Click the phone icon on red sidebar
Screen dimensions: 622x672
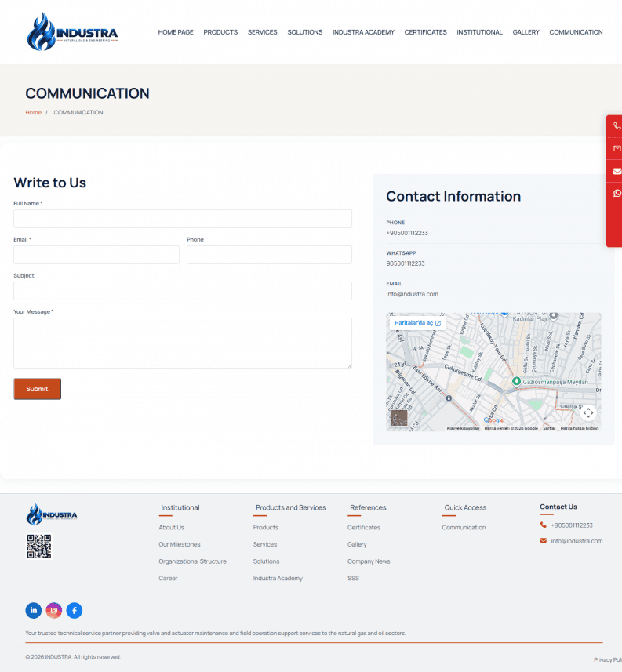click(x=617, y=126)
